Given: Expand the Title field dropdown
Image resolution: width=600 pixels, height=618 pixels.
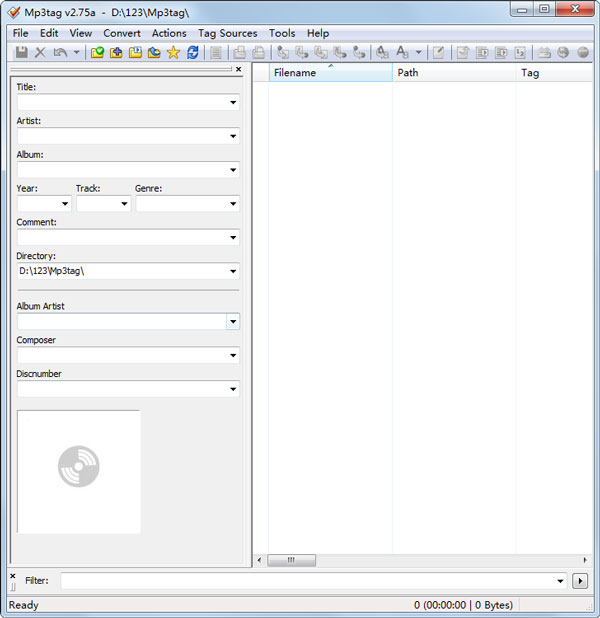Looking at the screenshot, I should (233, 102).
